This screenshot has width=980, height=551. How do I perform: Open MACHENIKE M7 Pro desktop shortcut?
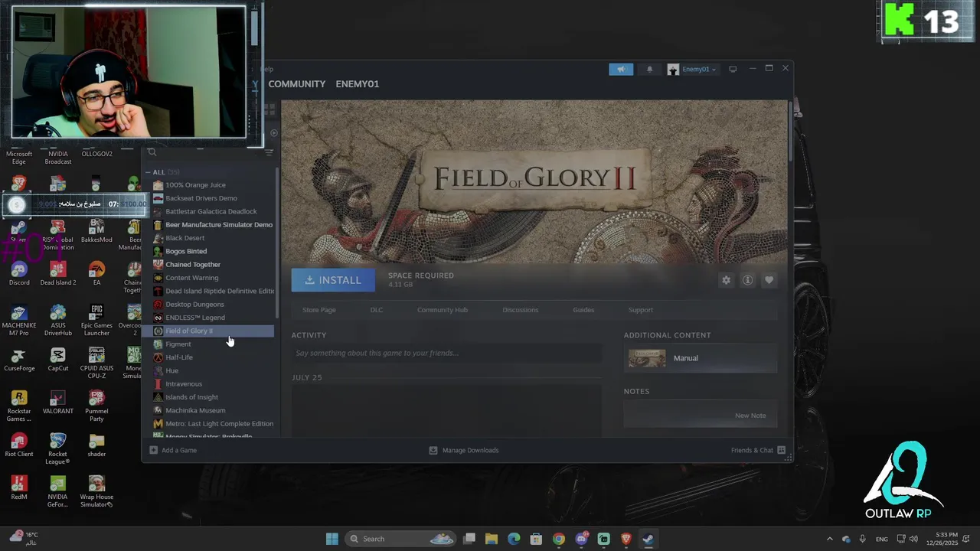[19, 320]
